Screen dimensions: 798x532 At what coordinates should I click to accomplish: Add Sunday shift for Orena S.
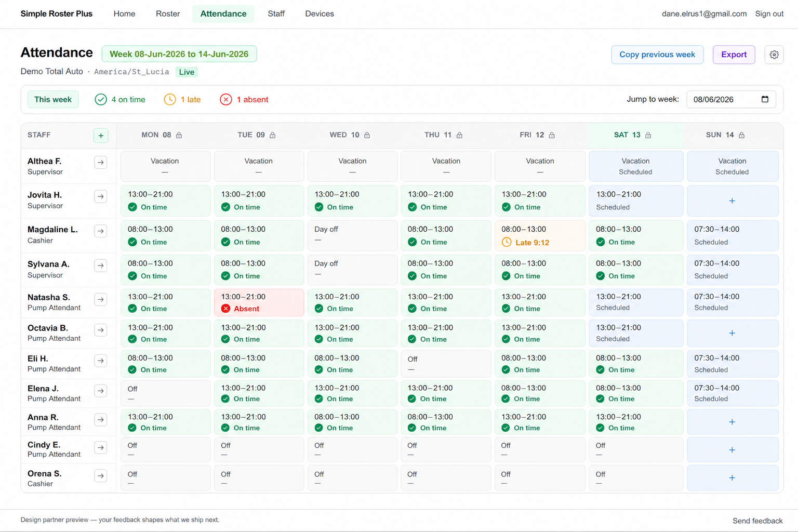pyautogui.click(x=732, y=478)
